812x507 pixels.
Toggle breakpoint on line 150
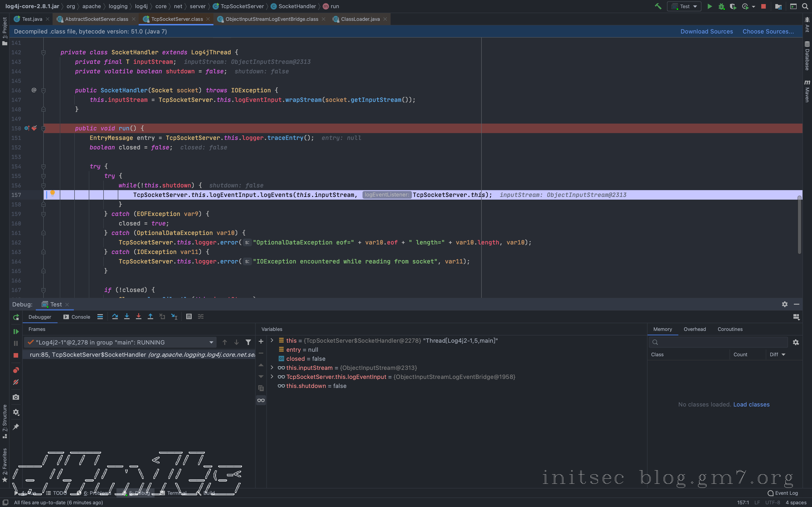pyautogui.click(x=34, y=128)
